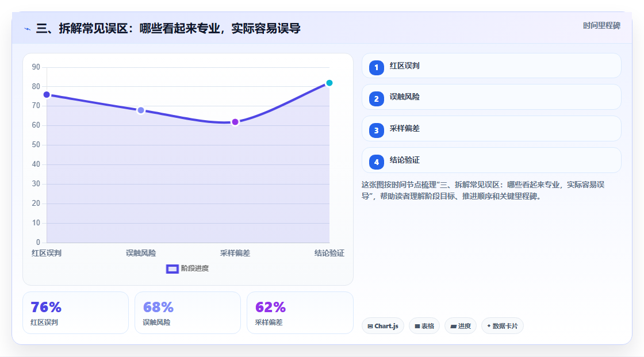Click the 误触风险 x-axis label
Image resolution: width=644 pixels, height=357 pixels.
141,253
